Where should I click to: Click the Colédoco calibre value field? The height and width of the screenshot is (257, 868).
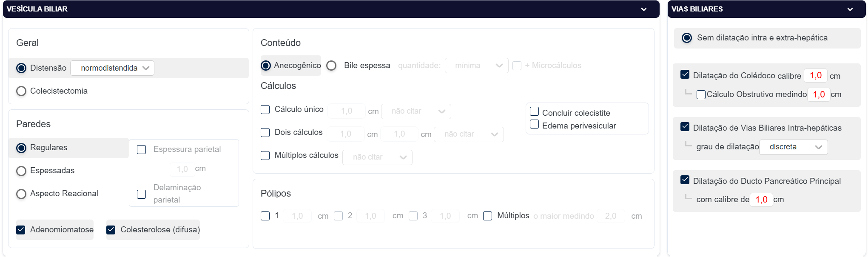[815, 76]
